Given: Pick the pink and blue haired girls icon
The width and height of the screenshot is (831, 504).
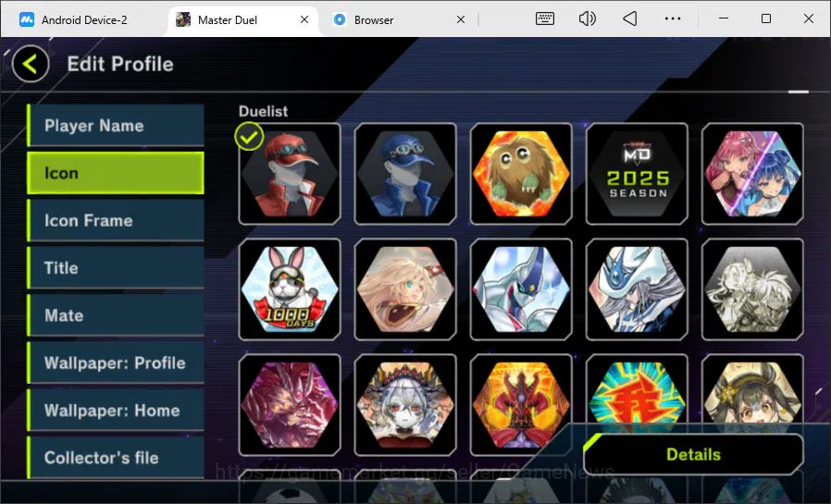Looking at the screenshot, I should pyautogui.click(x=752, y=174).
